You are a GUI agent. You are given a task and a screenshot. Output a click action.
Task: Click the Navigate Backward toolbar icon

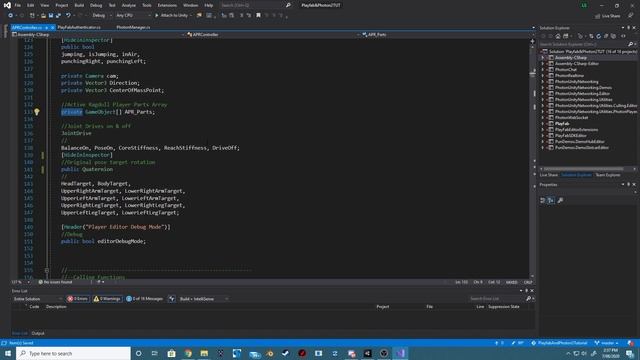click(11, 16)
